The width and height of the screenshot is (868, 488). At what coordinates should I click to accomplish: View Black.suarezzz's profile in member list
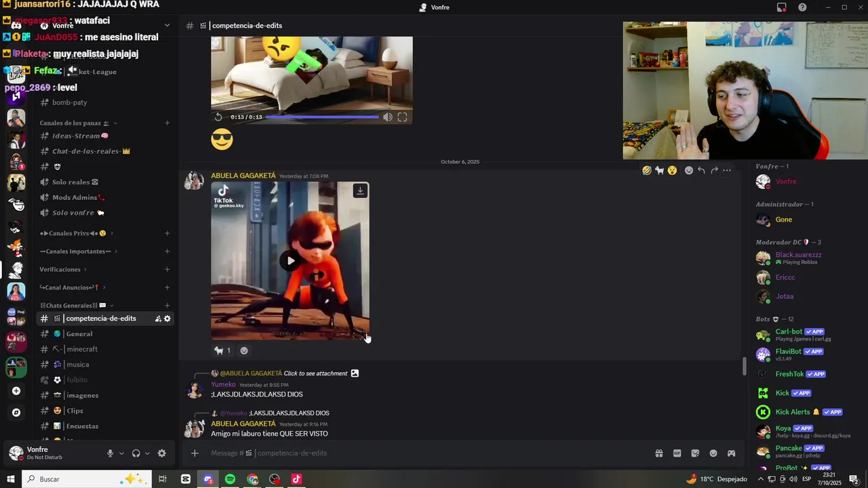pos(808,258)
